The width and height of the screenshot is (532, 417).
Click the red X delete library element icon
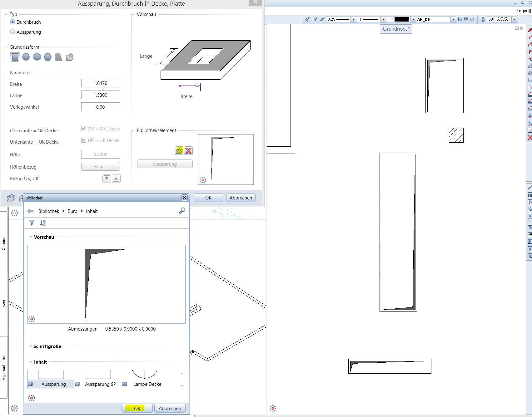click(188, 151)
